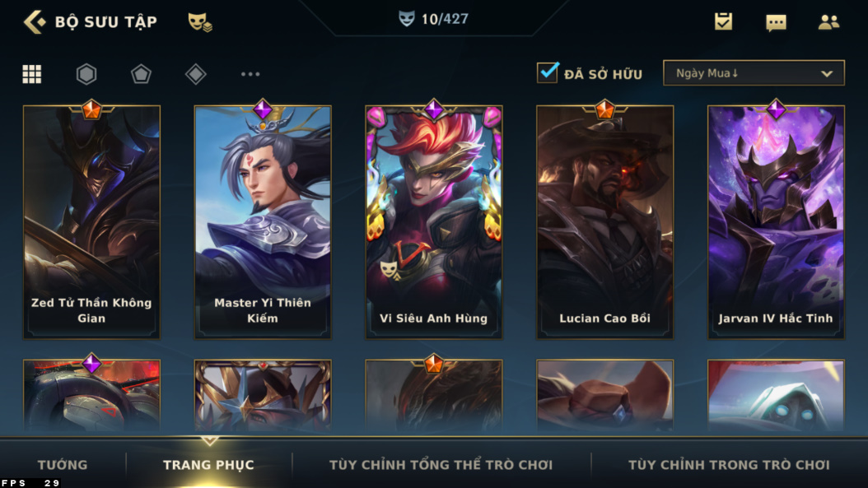The width and height of the screenshot is (868, 488).
Task: Open the Jarvan IV Hắc Tinh skin
Action: (776, 221)
